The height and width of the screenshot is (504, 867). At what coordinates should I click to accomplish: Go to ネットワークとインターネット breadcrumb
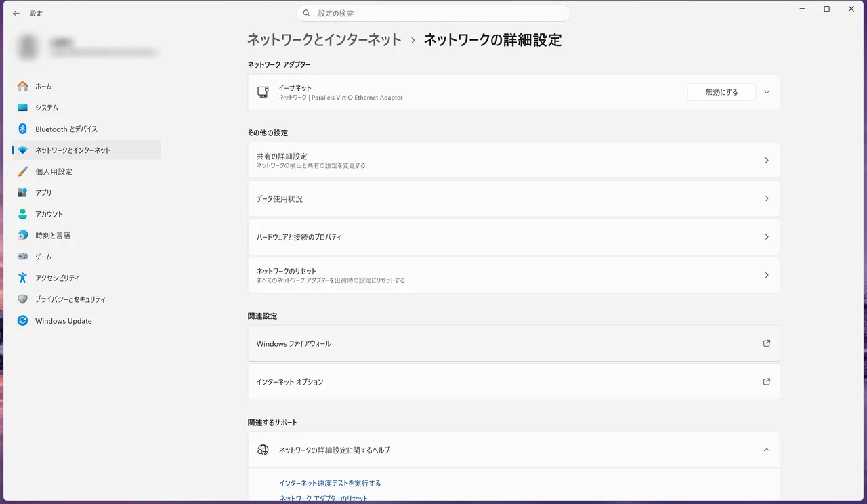pyautogui.click(x=324, y=40)
